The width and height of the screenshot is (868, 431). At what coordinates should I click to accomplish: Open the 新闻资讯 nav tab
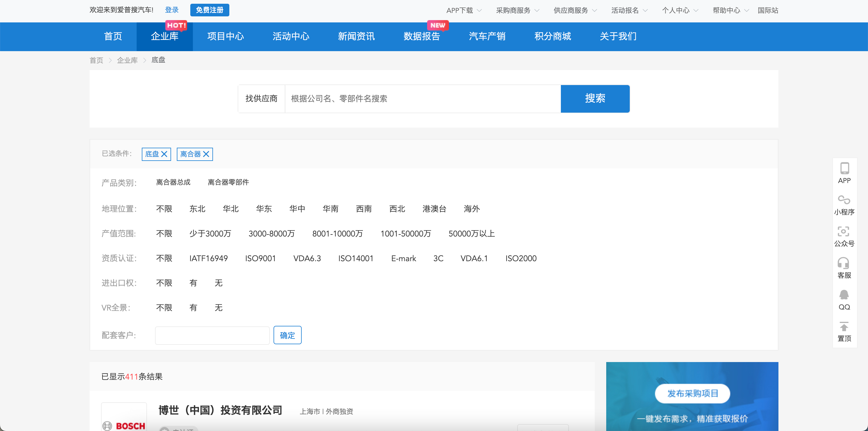click(x=356, y=36)
